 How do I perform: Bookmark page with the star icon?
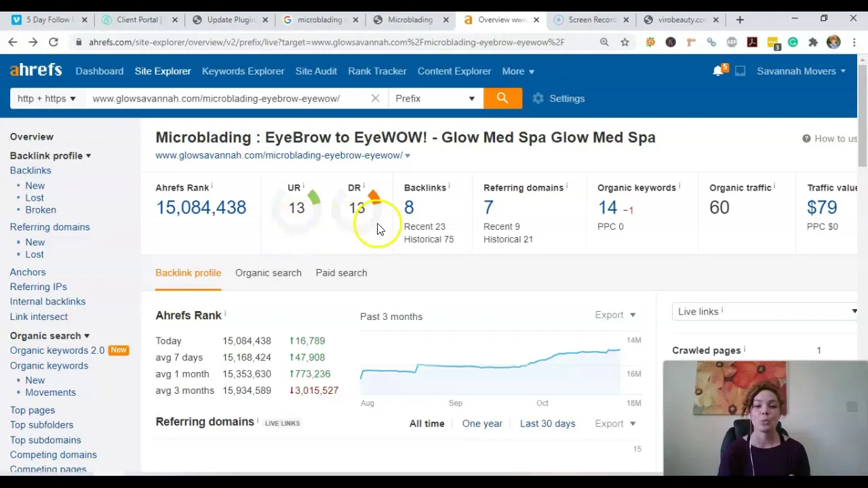(x=625, y=42)
